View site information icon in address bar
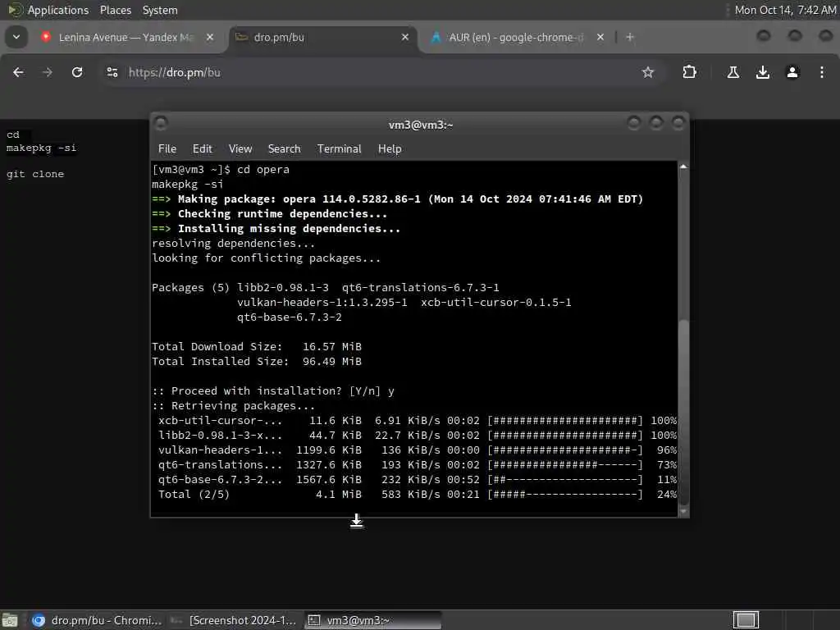 click(x=112, y=72)
